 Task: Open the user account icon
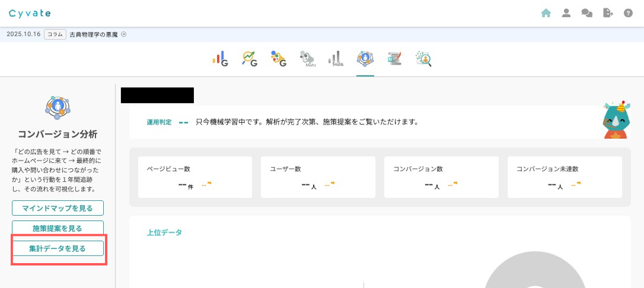point(566,13)
